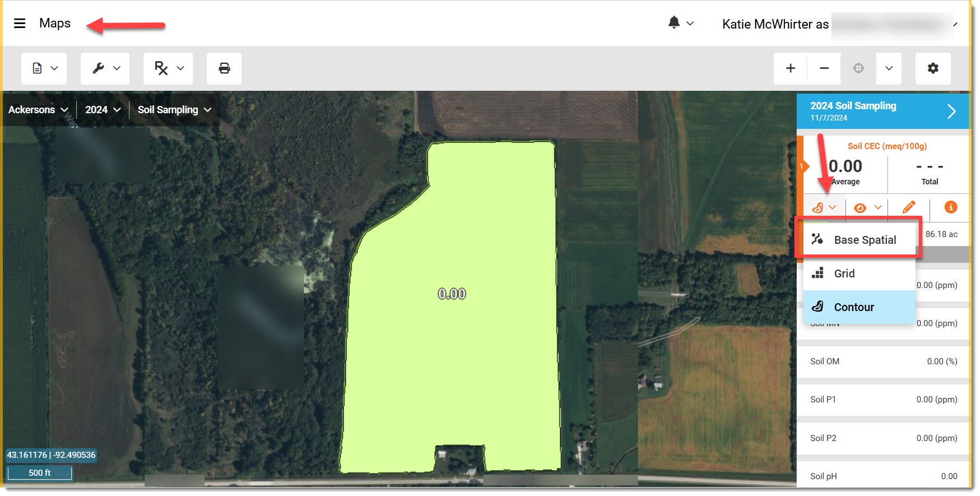Open the Soil Sampling layer dropdown
The width and height of the screenshot is (980, 496).
coord(174,110)
